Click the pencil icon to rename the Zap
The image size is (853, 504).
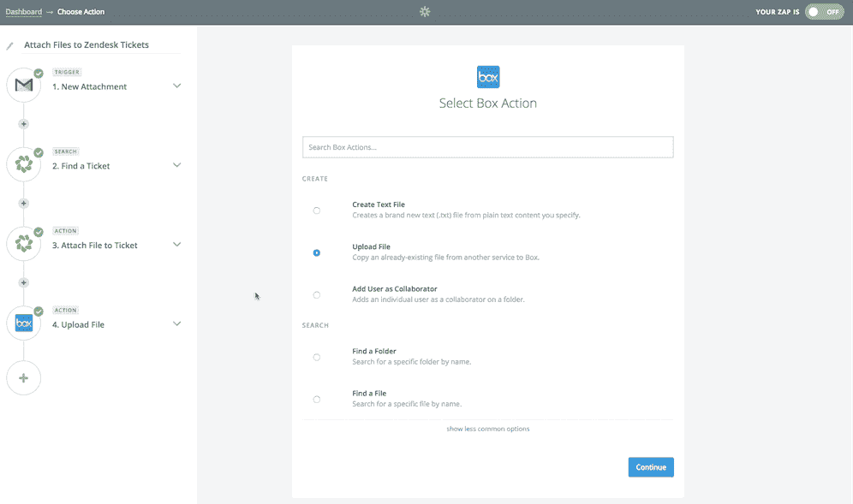click(x=9, y=46)
